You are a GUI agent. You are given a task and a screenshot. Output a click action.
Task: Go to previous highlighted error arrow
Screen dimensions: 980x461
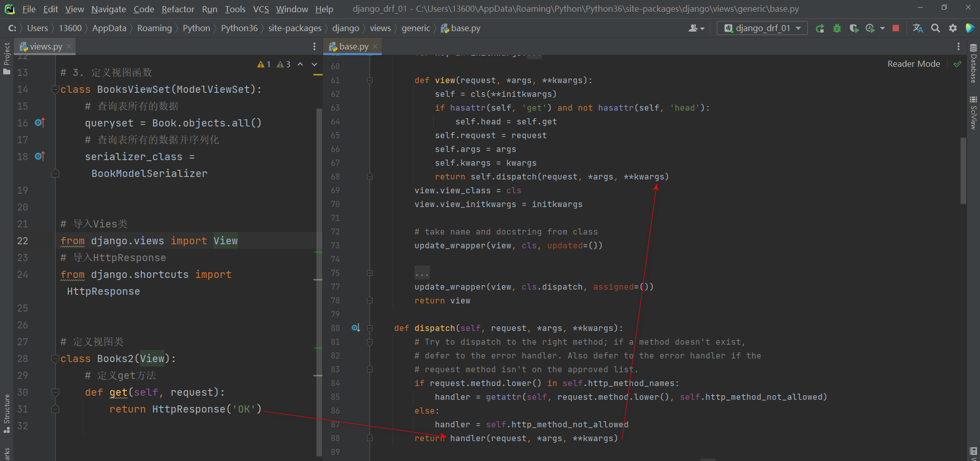tap(300, 64)
